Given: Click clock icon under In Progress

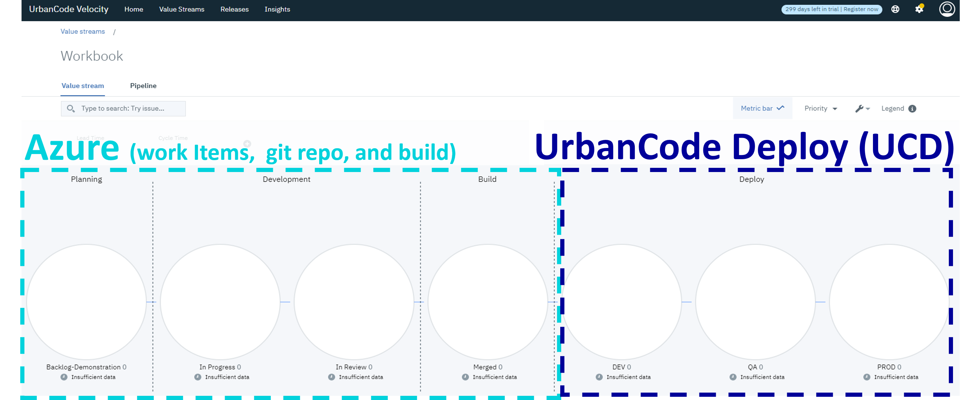Looking at the screenshot, I should point(198,377).
